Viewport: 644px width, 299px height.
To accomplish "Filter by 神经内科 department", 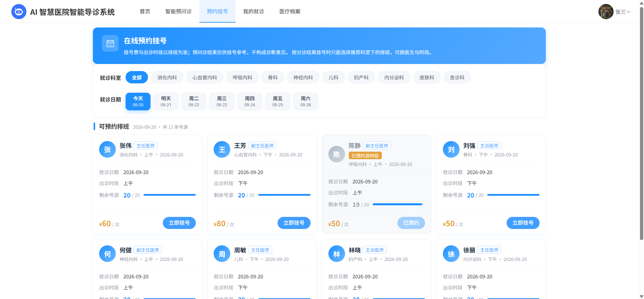I will click(x=303, y=77).
